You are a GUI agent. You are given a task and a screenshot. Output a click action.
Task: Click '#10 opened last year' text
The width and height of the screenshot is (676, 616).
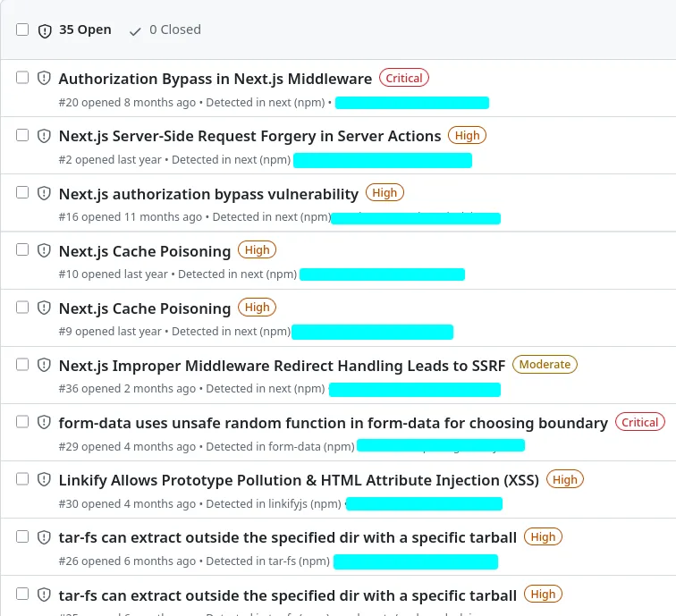[113, 274]
